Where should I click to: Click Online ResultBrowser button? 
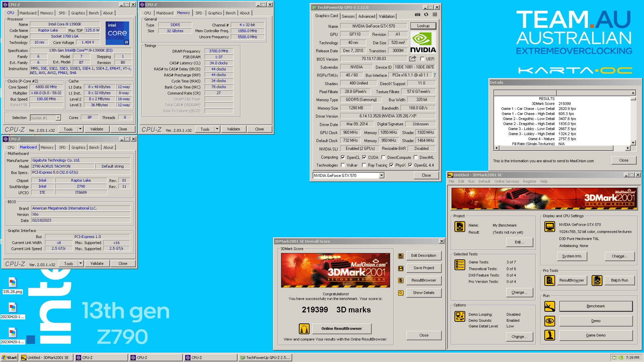pos(341,328)
